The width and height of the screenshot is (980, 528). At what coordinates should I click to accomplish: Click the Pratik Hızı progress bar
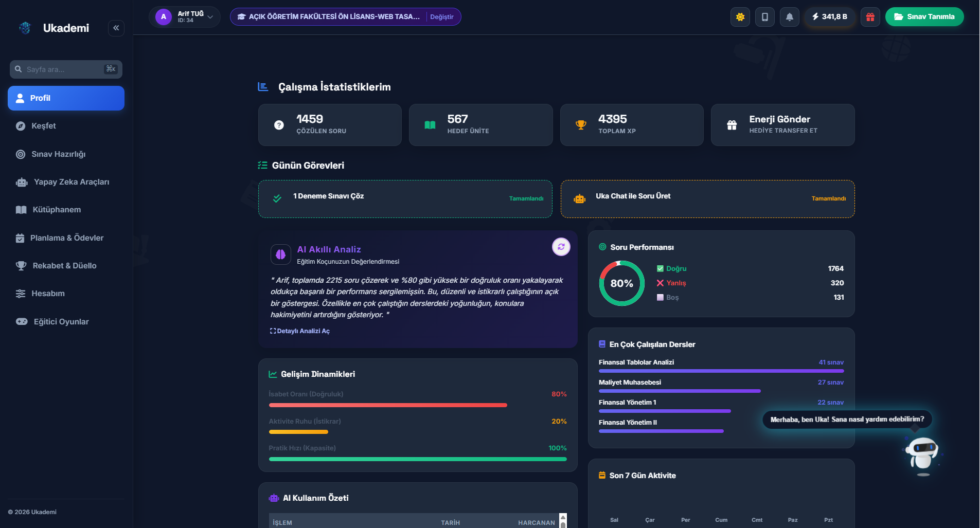point(418,459)
